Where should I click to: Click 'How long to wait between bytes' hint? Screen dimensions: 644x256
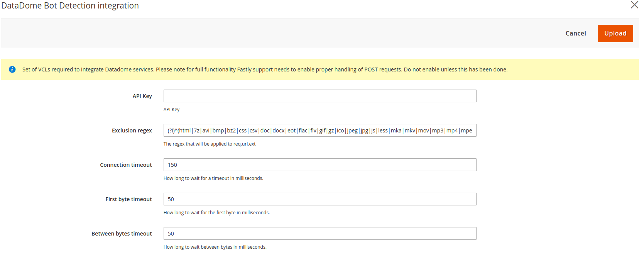click(x=215, y=247)
